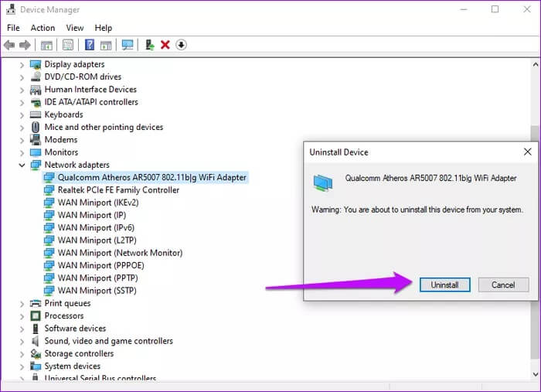Expand the Monitors node
This screenshot has width=541, height=392.
22,152
